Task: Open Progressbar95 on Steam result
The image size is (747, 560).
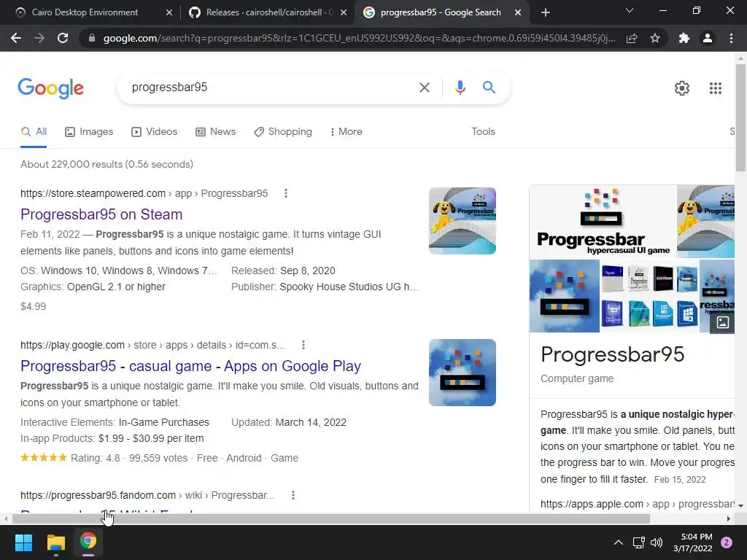Action: pos(101,214)
